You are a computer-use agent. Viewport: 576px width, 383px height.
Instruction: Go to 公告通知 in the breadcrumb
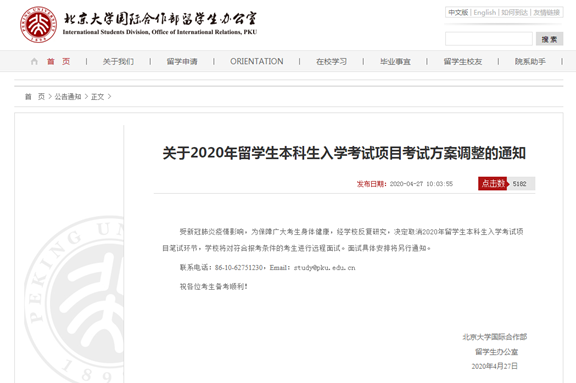(x=68, y=97)
